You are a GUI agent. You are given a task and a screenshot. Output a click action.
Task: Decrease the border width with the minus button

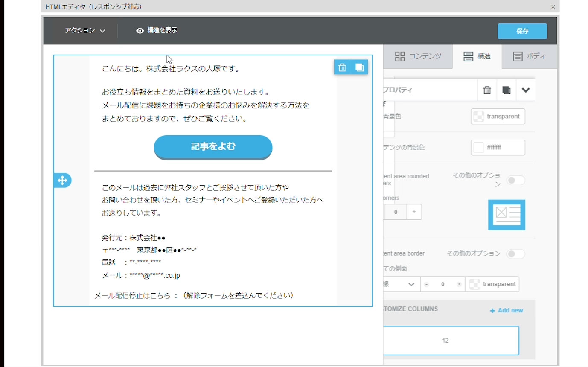[x=426, y=284]
